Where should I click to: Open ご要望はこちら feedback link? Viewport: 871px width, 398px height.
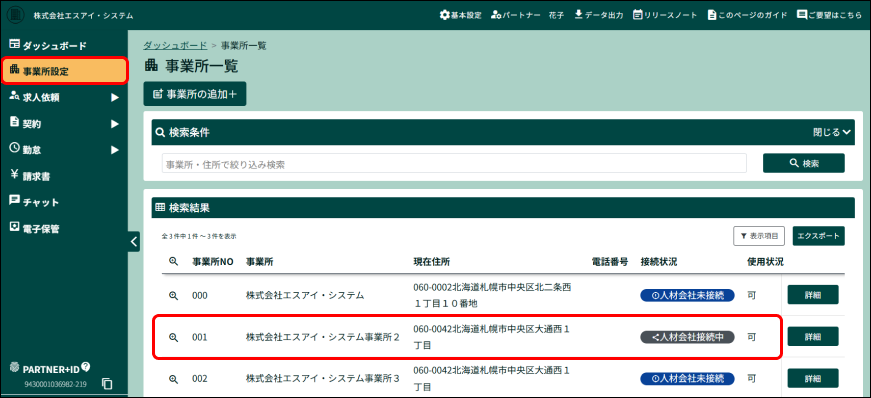pos(829,15)
